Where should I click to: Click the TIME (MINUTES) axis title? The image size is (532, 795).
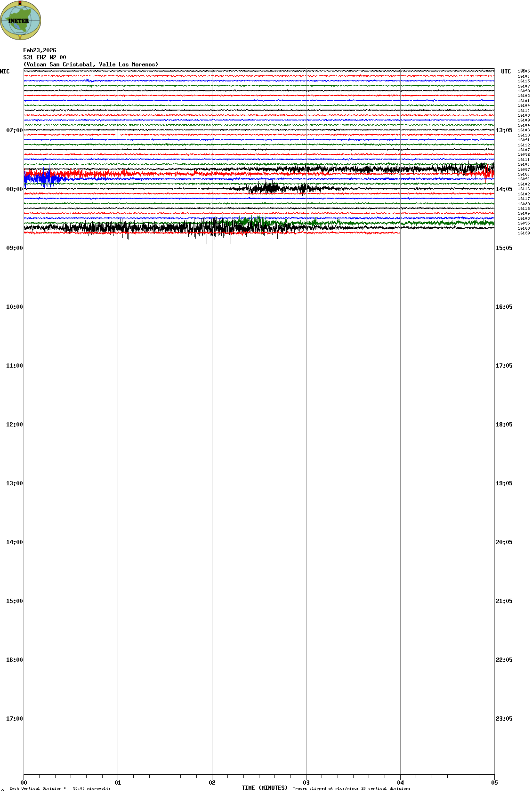coord(265,788)
